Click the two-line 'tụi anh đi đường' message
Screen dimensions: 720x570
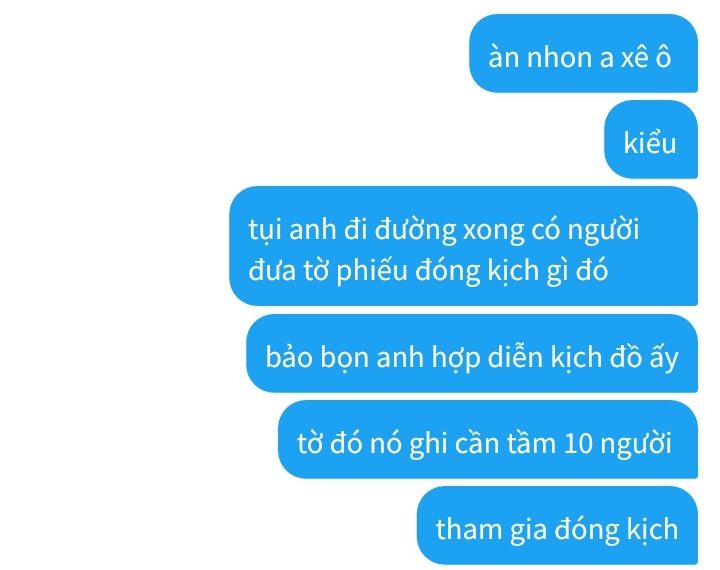[x=463, y=246]
